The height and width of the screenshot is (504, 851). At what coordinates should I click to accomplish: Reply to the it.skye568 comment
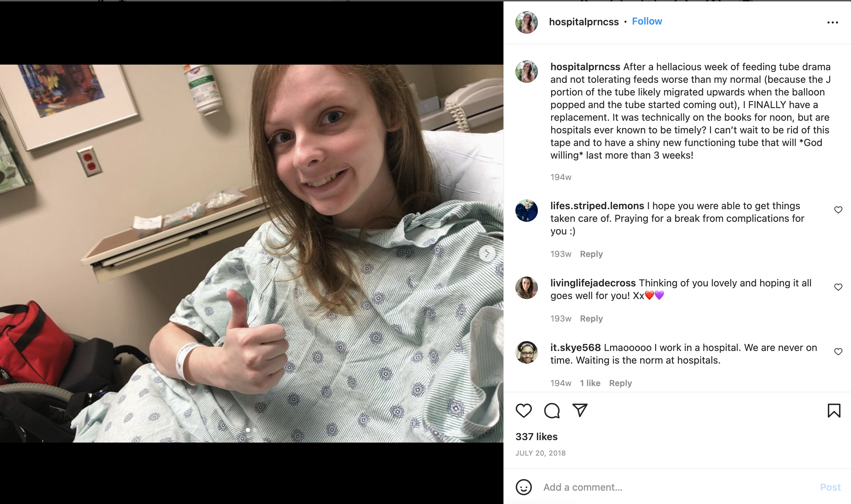620,383
